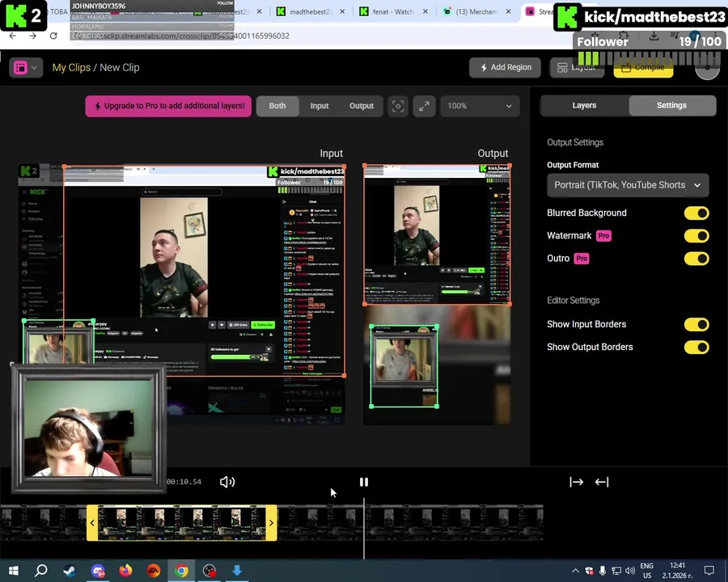
Task: Toggle Blurred Background switch
Action: tap(696, 213)
